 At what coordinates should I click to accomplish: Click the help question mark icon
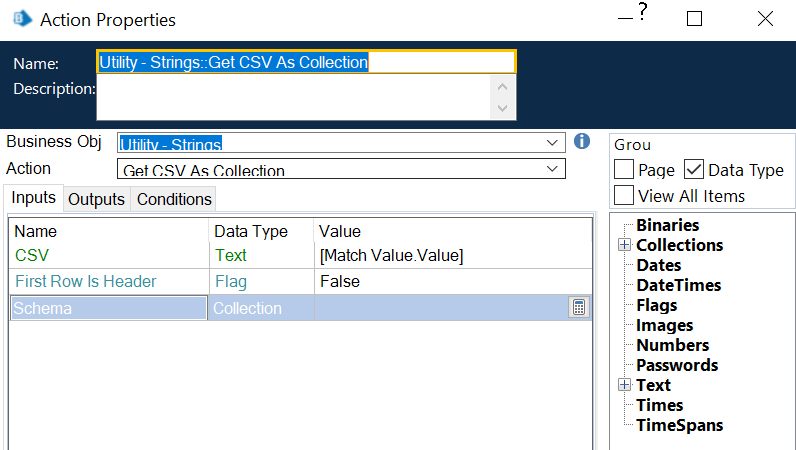pos(643,13)
